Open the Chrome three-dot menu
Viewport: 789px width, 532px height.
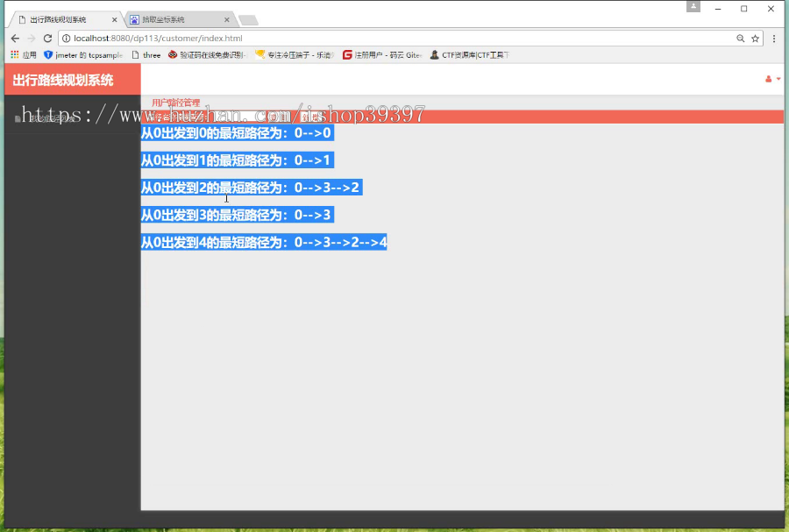(774, 39)
